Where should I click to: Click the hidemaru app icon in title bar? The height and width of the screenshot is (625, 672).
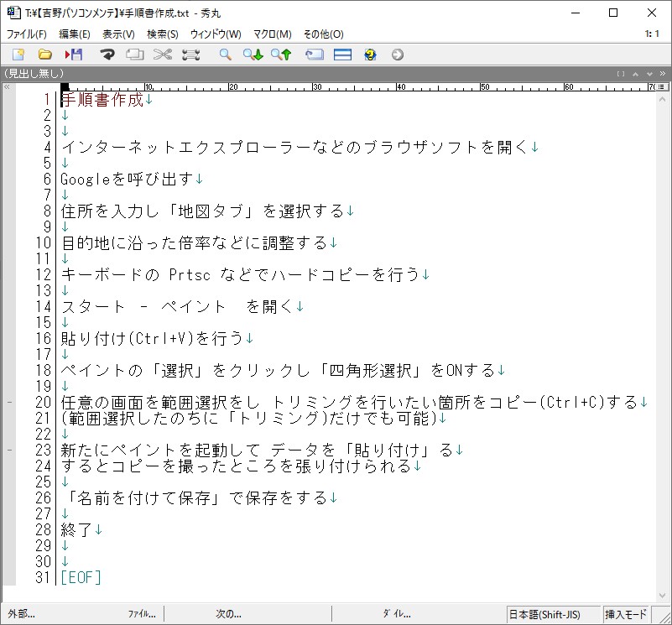point(13,13)
